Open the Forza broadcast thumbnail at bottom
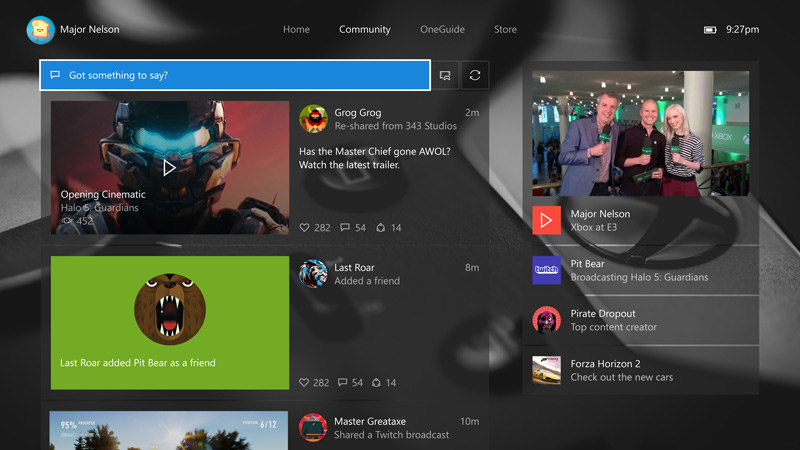 [169, 431]
